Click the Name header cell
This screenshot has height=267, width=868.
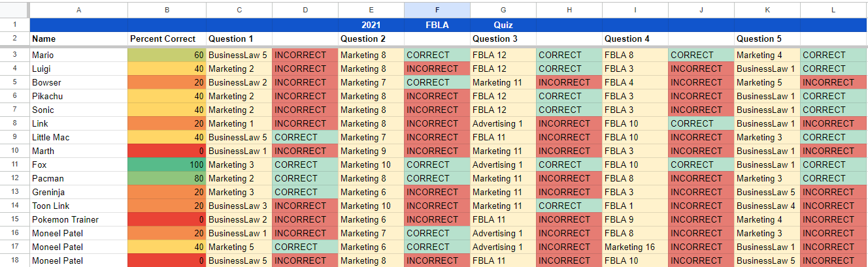tap(78, 39)
